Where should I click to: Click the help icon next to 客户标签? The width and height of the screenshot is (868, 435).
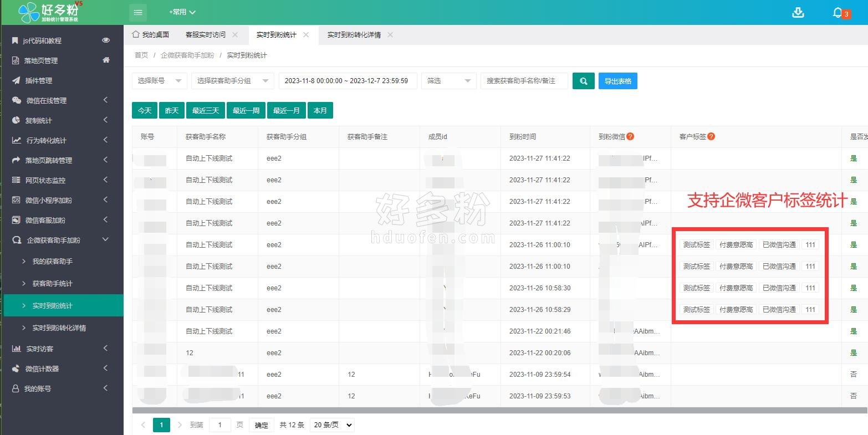click(x=711, y=136)
